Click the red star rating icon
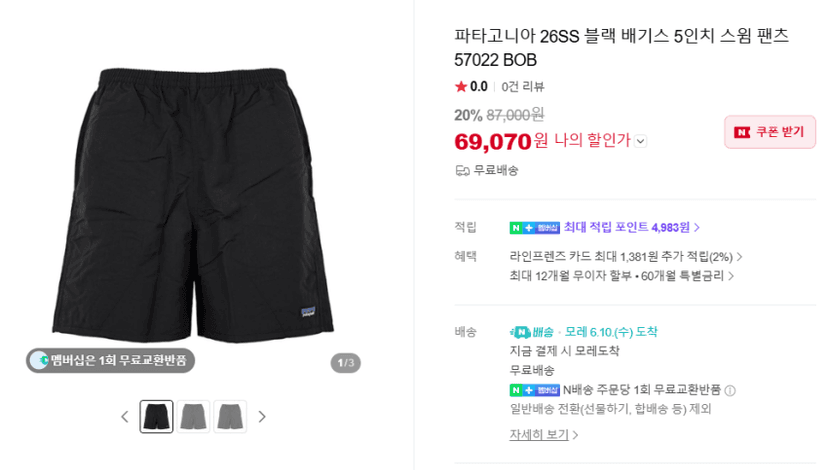This screenshot has width=828, height=470. pyautogui.click(x=460, y=86)
